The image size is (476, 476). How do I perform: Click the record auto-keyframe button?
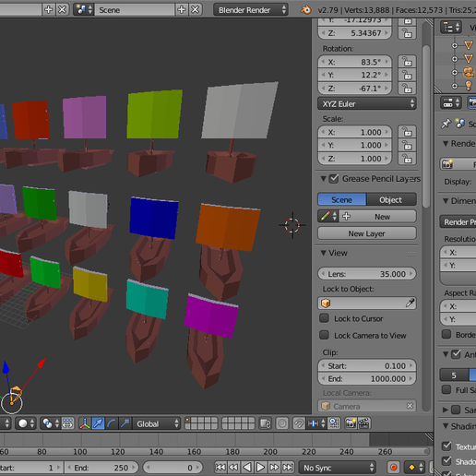pyautogui.click(x=393, y=468)
